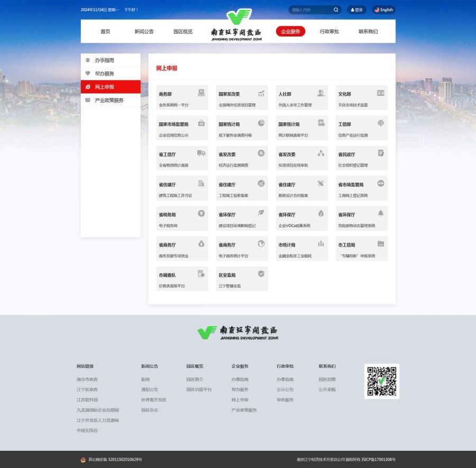This screenshot has width=476, height=468.
Task: Click the currency icon on the 省税务局 card
Action: [201, 213]
